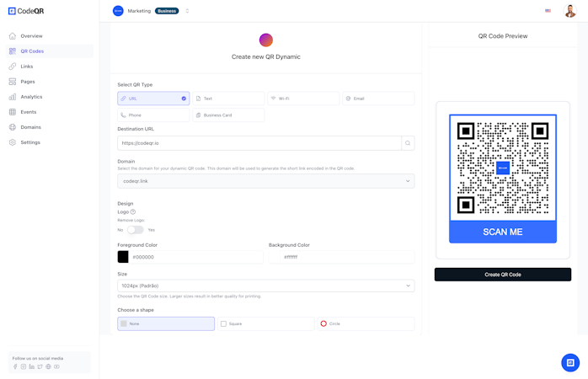Open the user profile avatar menu
This screenshot has height=379, width=588.
coord(570,11)
